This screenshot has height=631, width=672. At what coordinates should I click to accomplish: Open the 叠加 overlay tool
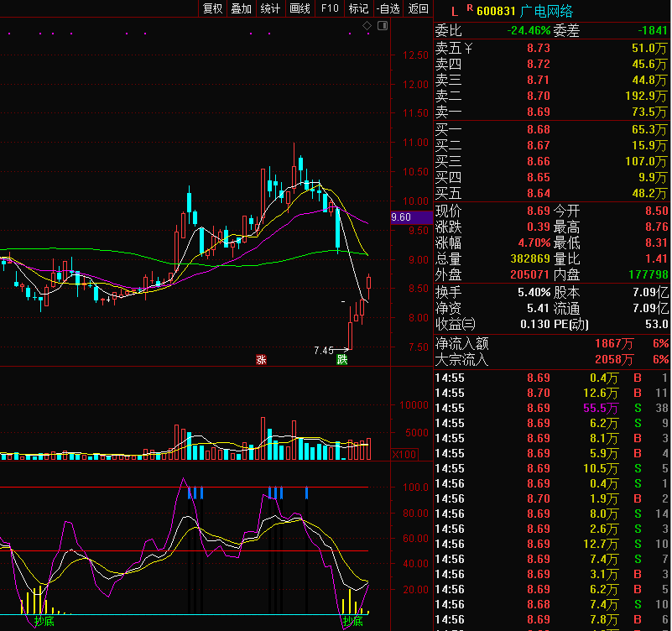point(241,9)
